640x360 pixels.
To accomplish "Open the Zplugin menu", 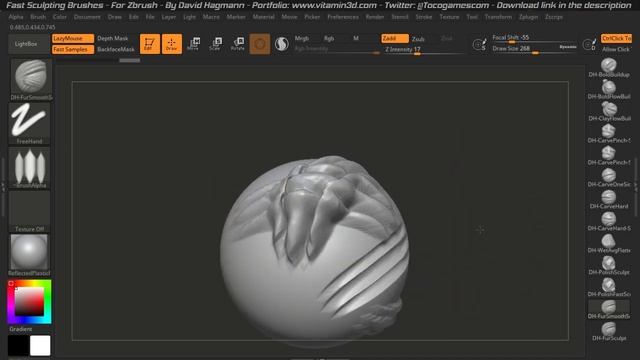I will (x=529, y=17).
